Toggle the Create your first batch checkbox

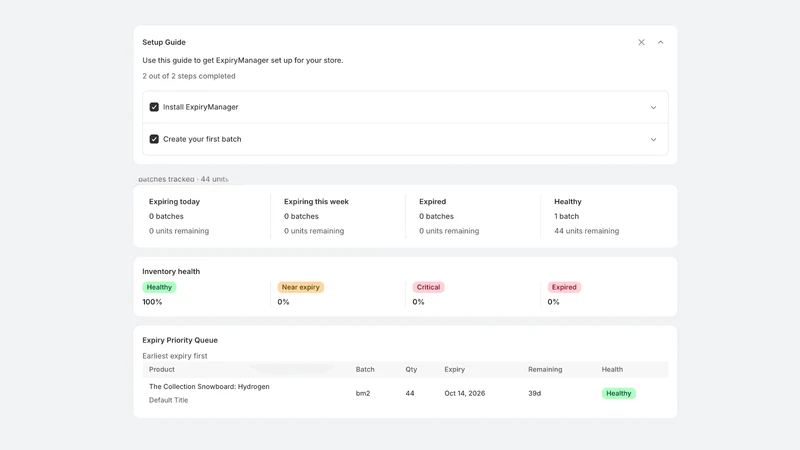tap(154, 139)
